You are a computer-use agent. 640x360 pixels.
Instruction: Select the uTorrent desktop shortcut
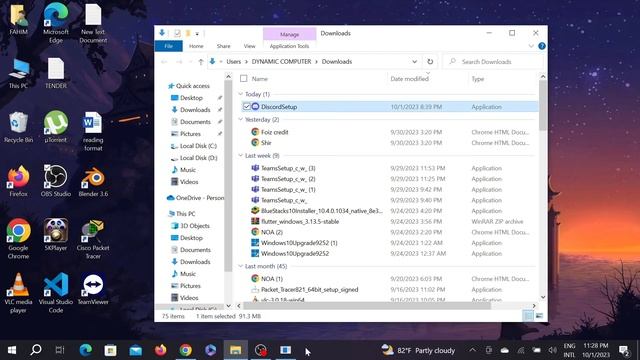(x=56, y=127)
